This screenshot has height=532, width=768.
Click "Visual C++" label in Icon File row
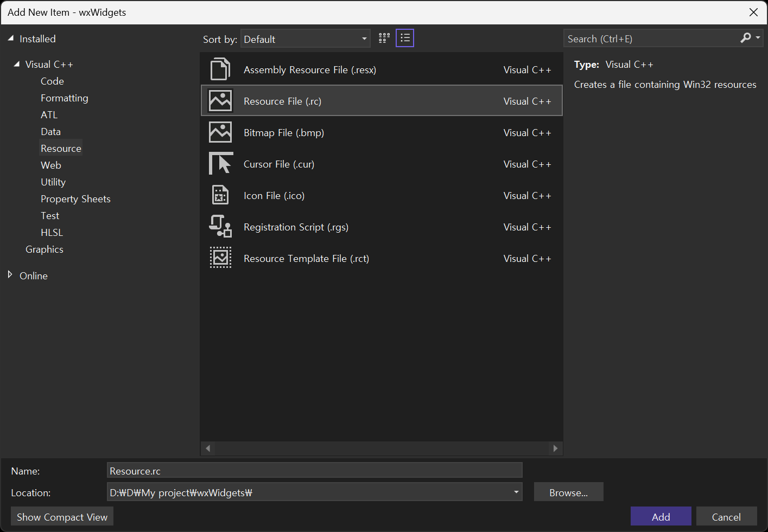pos(527,196)
